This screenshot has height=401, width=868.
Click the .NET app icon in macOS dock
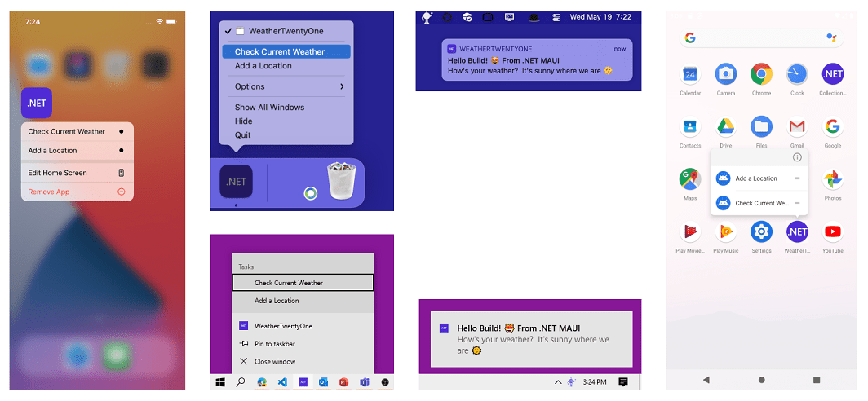coord(237,182)
